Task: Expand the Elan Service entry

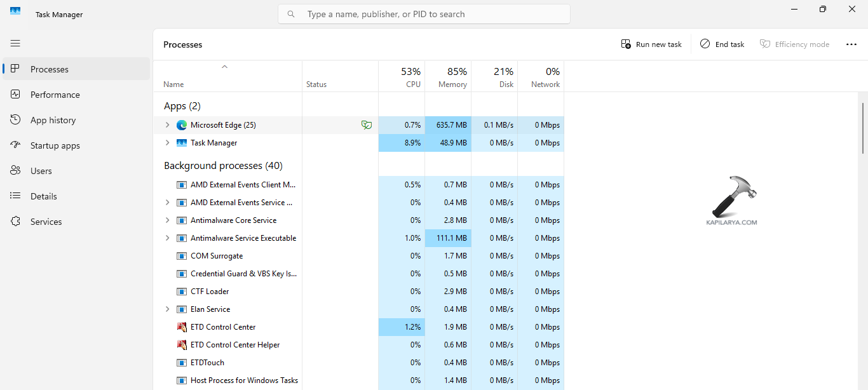Action: [x=168, y=309]
